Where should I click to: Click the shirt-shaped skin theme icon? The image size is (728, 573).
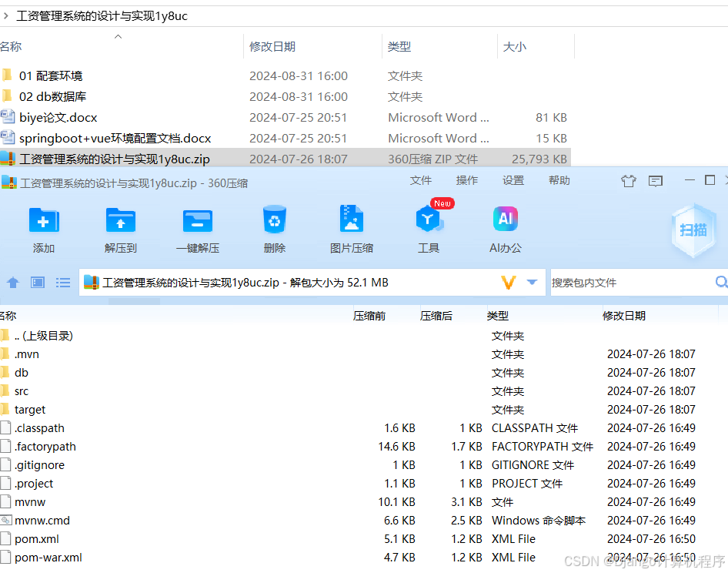click(628, 180)
